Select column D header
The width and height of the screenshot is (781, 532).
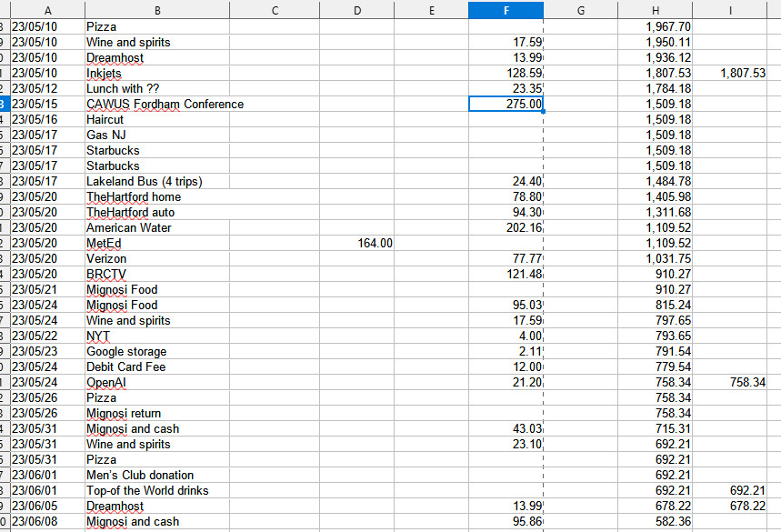click(356, 11)
